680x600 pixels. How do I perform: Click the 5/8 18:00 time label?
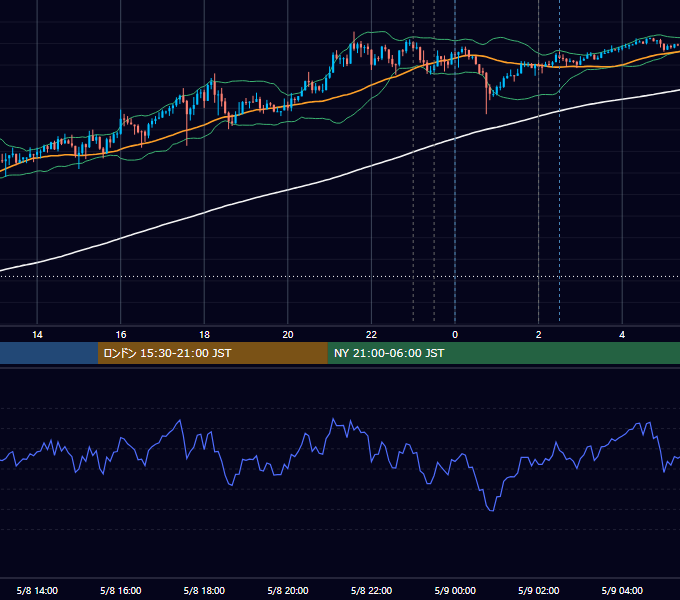204,590
